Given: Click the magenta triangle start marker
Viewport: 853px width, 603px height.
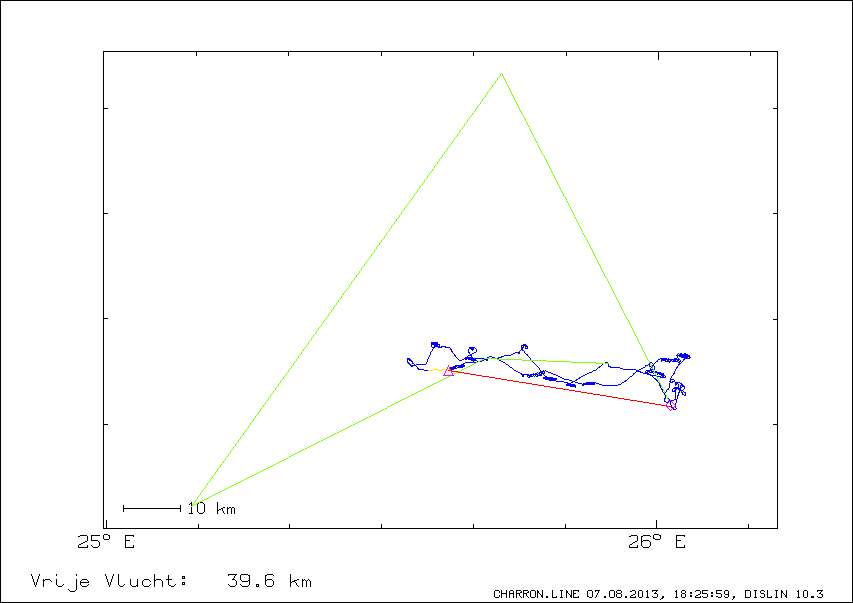Looking at the screenshot, I should coord(448,371).
